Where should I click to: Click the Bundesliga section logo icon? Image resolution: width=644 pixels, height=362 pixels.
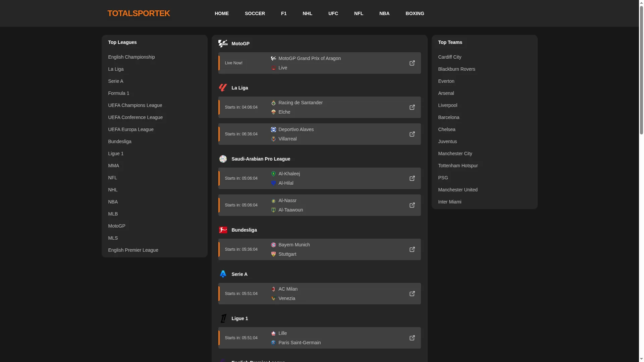[223, 230]
